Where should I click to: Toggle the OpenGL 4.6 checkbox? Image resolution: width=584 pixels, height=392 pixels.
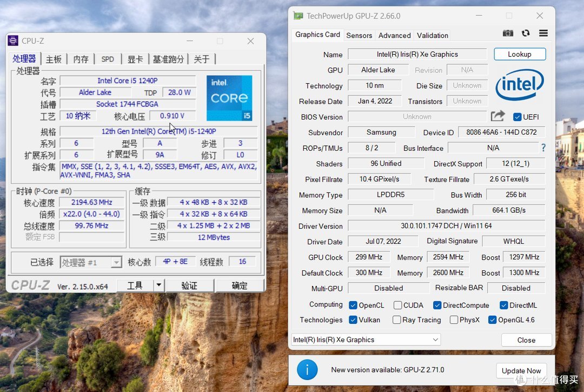tap(493, 320)
